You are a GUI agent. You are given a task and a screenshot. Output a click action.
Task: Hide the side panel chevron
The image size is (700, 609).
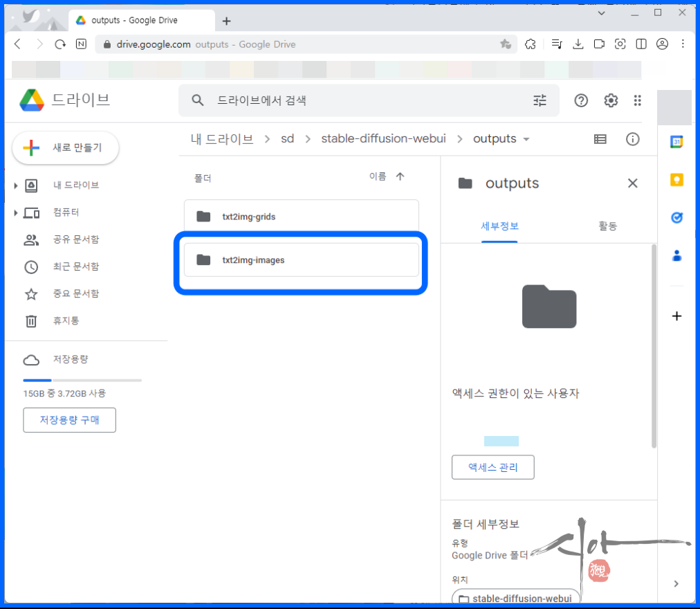tap(676, 583)
